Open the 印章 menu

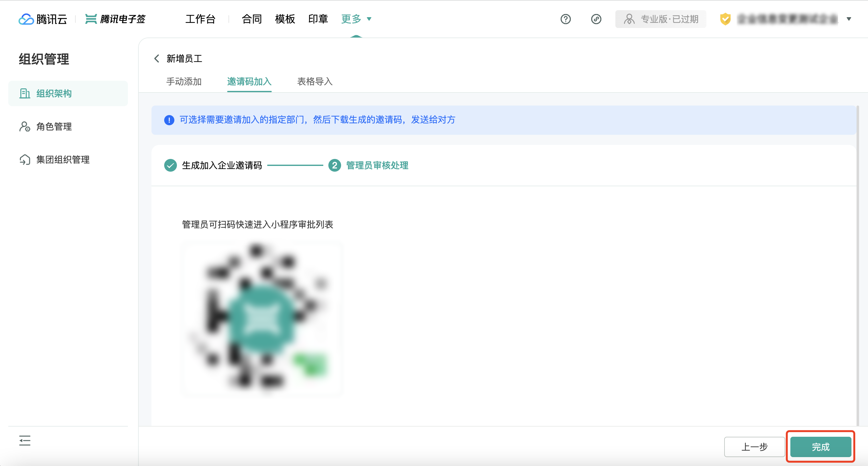point(318,19)
